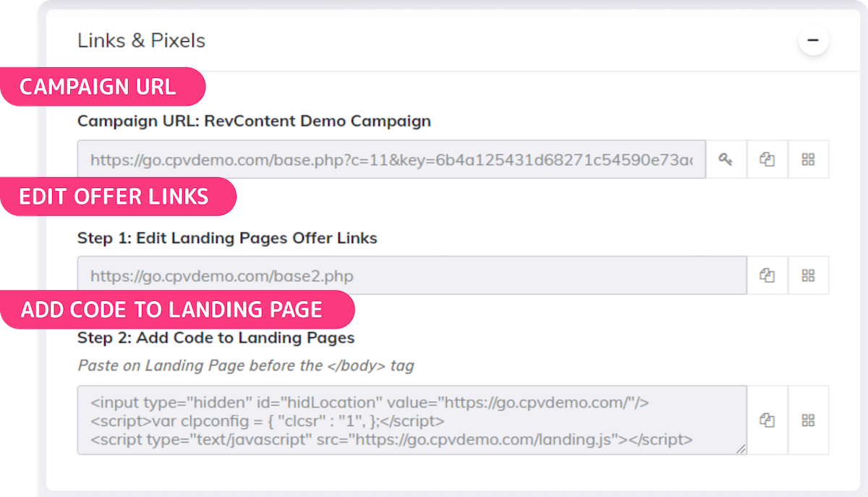This screenshot has width=868, height=497.
Task: Copy the Campaign URL to clipboard
Action: (x=767, y=159)
